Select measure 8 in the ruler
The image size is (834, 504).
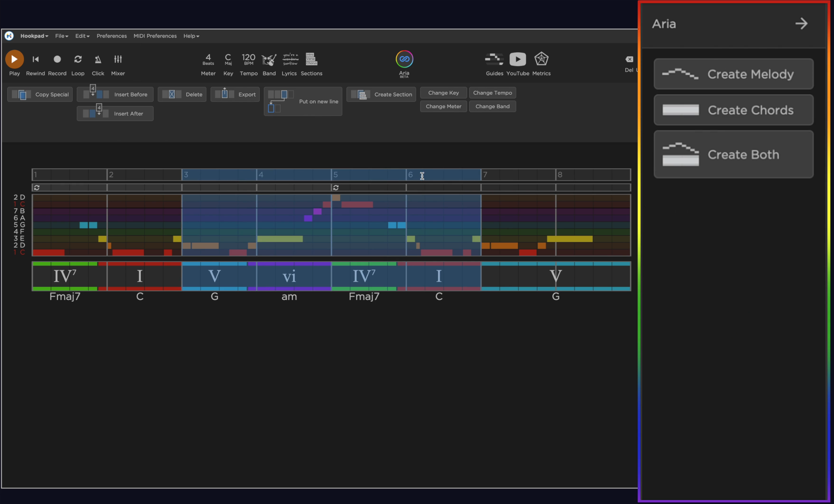point(593,175)
